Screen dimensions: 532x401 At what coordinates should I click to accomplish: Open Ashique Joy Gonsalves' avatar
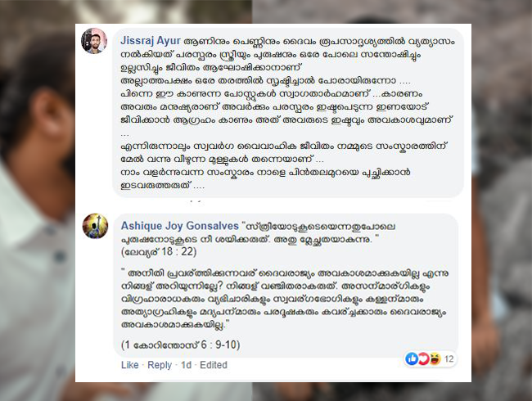point(95,226)
